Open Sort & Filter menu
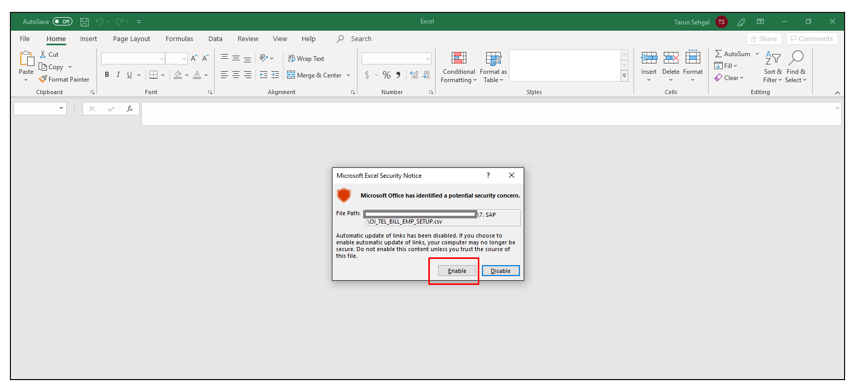 772,67
